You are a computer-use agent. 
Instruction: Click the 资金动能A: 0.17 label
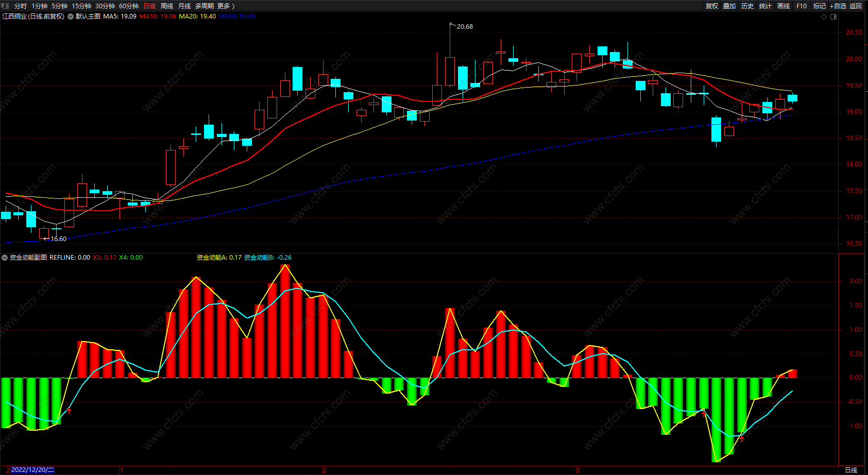point(219,258)
